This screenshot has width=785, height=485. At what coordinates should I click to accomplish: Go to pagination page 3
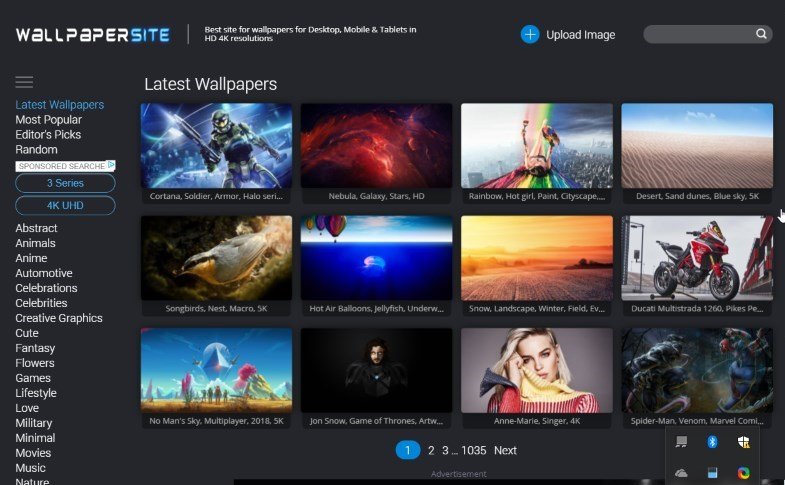click(445, 450)
